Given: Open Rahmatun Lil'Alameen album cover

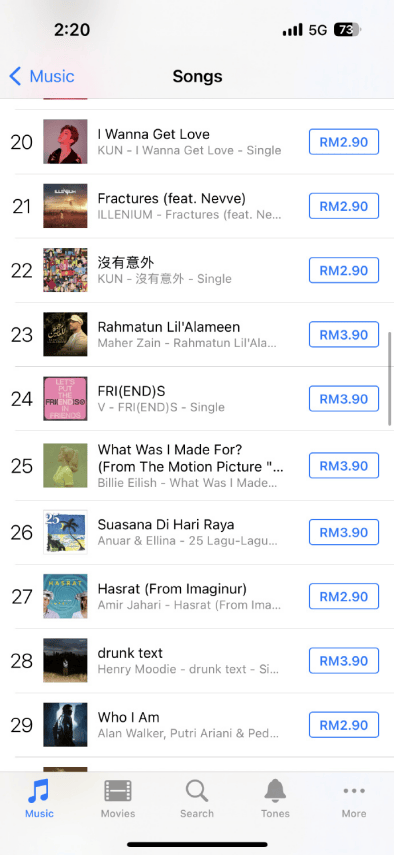Looking at the screenshot, I should click(x=65, y=334).
